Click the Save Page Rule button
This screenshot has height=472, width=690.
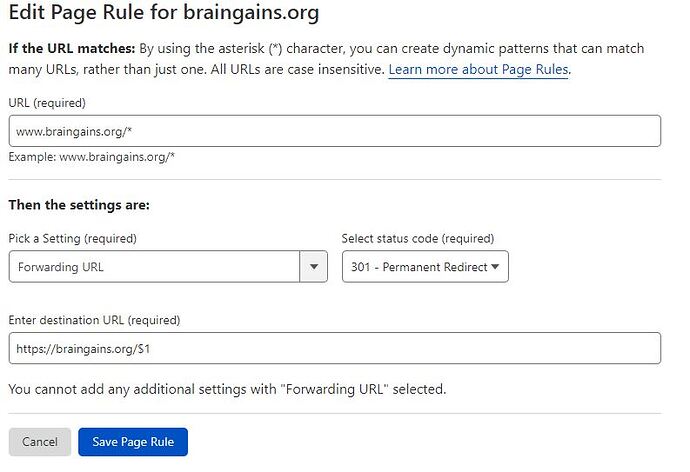(133, 442)
